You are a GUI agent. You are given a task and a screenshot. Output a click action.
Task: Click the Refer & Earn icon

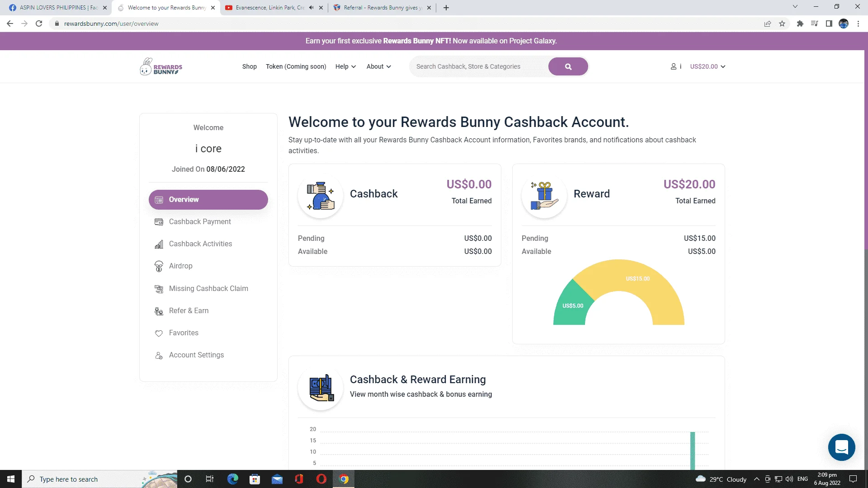(x=159, y=311)
